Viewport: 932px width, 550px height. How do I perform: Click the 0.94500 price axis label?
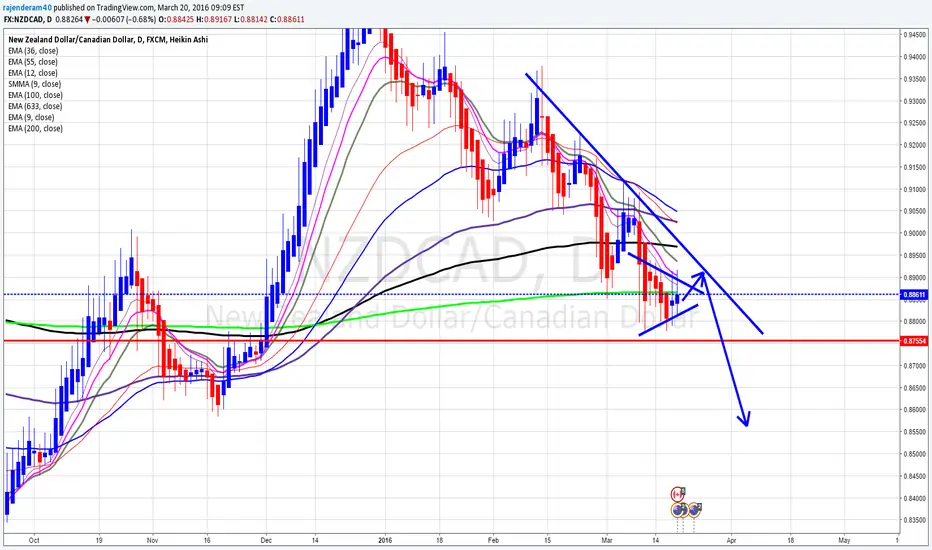(914, 35)
